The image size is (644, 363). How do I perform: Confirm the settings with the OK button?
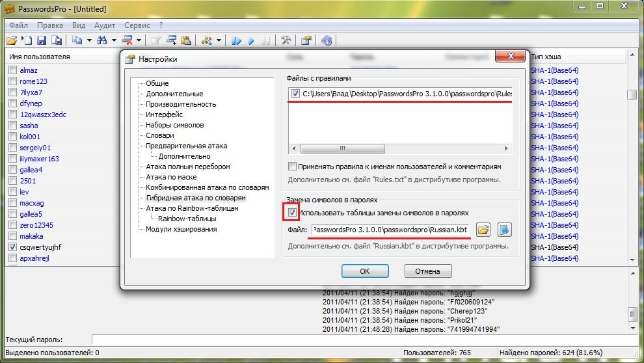click(364, 271)
